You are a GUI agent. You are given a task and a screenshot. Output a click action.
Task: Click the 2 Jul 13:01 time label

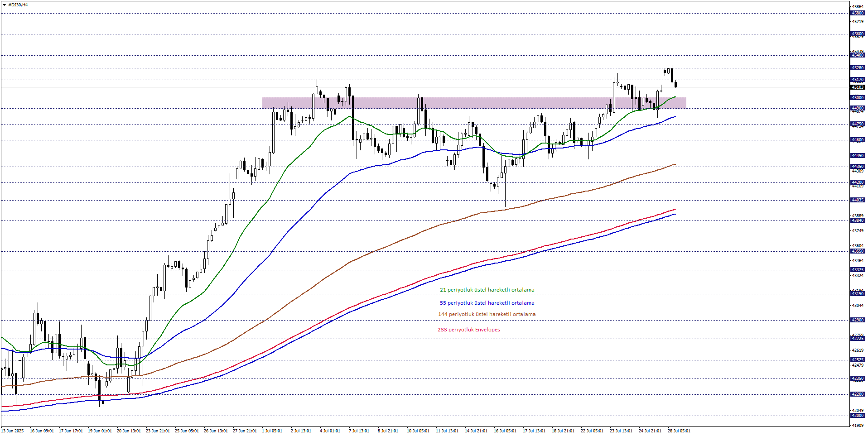pyautogui.click(x=301, y=431)
